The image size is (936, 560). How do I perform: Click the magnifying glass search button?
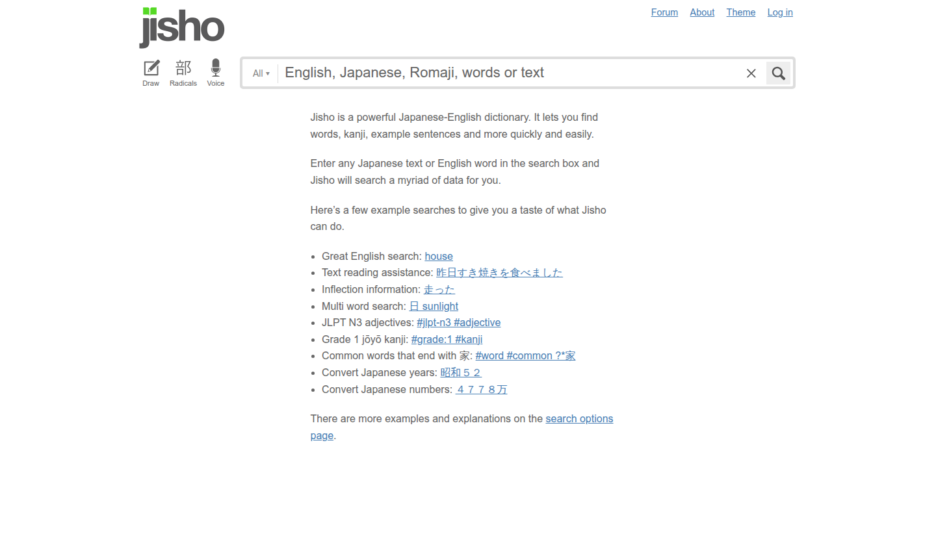[x=778, y=73]
